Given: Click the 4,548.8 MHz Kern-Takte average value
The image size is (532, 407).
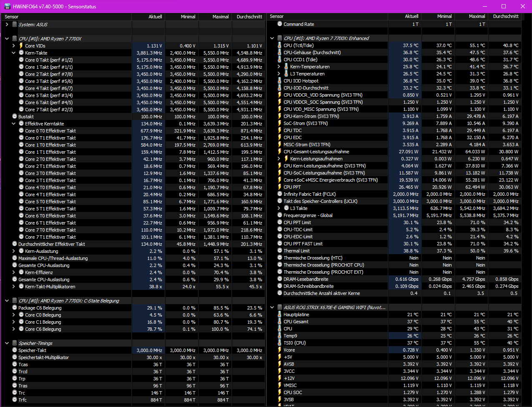Looking at the screenshot, I should tap(249, 53).
